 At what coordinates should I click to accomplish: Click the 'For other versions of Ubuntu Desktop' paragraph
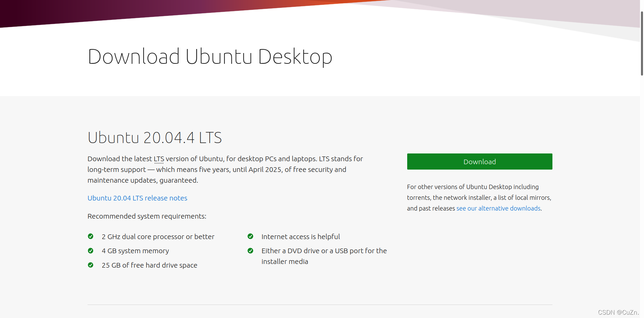click(x=479, y=197)
